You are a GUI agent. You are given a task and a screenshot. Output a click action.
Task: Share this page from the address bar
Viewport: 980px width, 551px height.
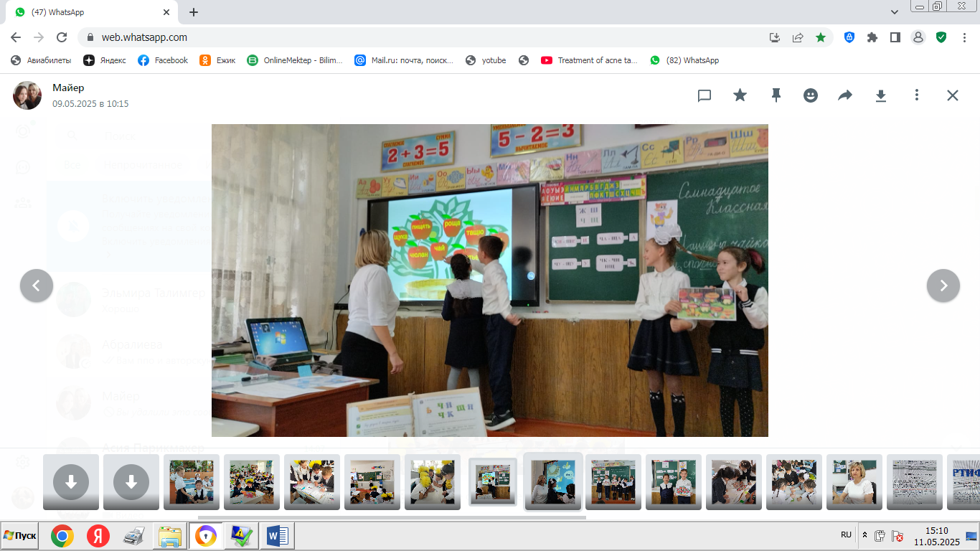tap(798, 37)
